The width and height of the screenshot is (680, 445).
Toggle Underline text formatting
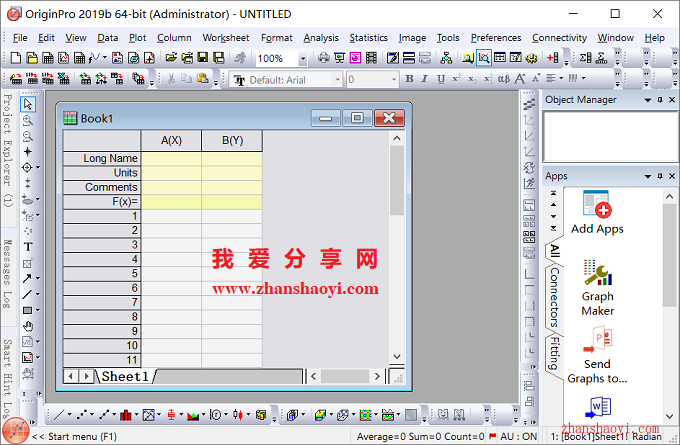[x=441, y=79]
